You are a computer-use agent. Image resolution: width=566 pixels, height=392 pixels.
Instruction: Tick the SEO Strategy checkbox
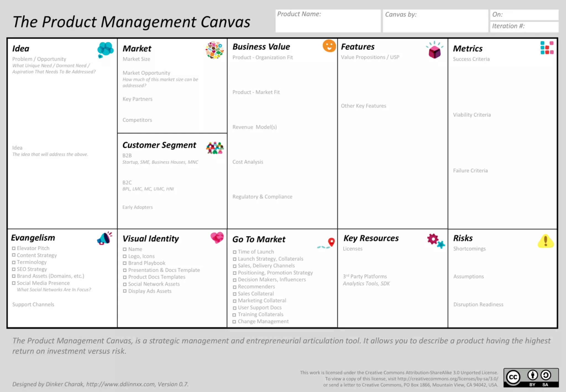coord(14,269)
